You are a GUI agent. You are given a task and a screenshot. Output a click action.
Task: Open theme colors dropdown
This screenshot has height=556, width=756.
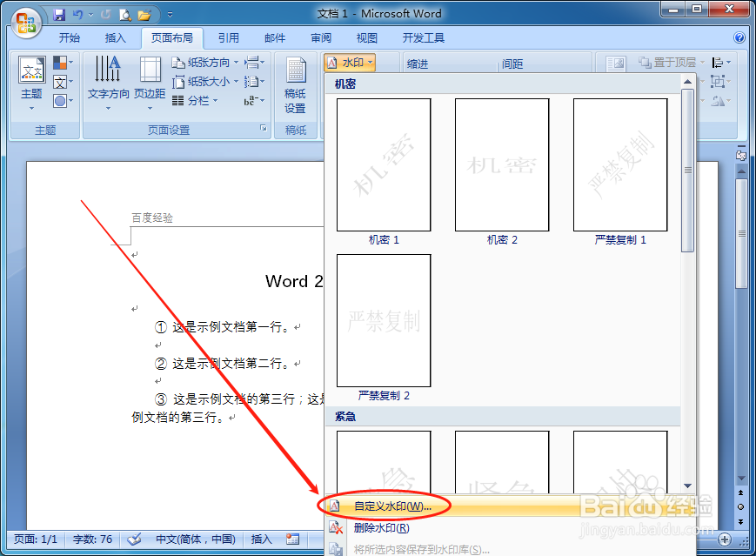[63, 63]
